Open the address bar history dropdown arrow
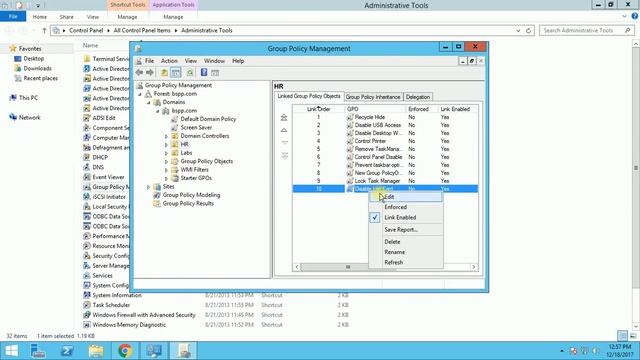 (x=518, y=31)
